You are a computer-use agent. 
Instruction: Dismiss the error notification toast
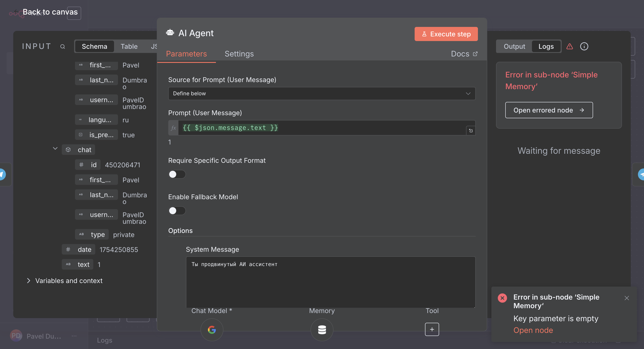[626, 298]
